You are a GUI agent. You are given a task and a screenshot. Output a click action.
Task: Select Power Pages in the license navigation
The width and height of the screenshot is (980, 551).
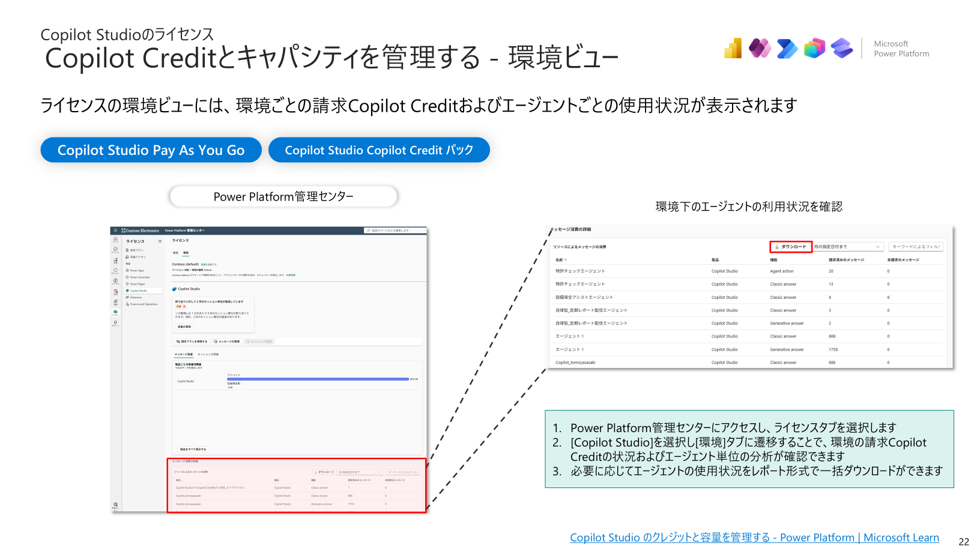(135, 284)
